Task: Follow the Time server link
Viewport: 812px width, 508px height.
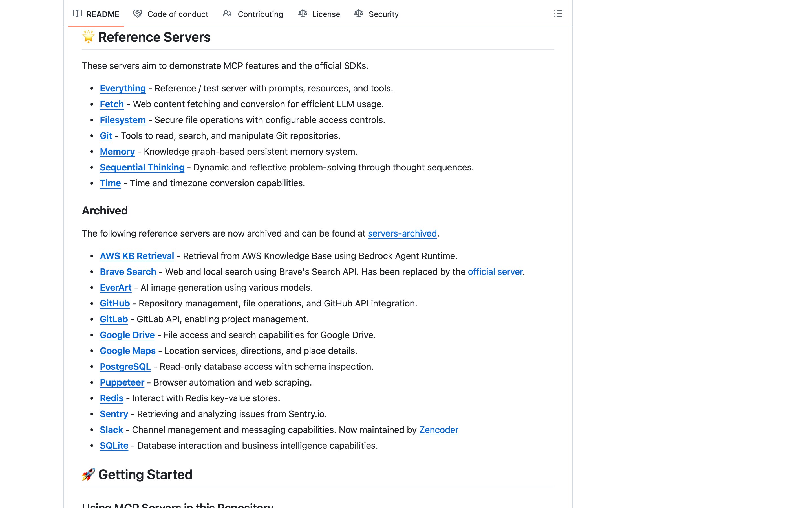Action: click(x=111, y=183)
